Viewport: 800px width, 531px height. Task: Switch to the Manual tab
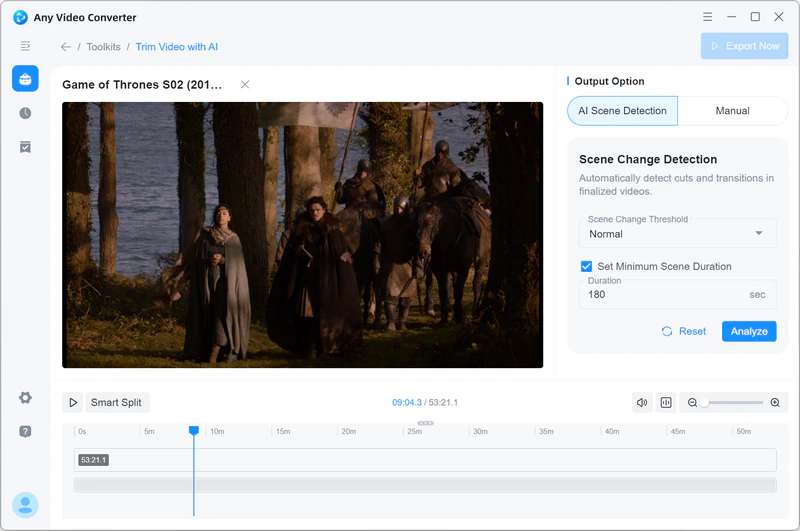coord(733,111)
